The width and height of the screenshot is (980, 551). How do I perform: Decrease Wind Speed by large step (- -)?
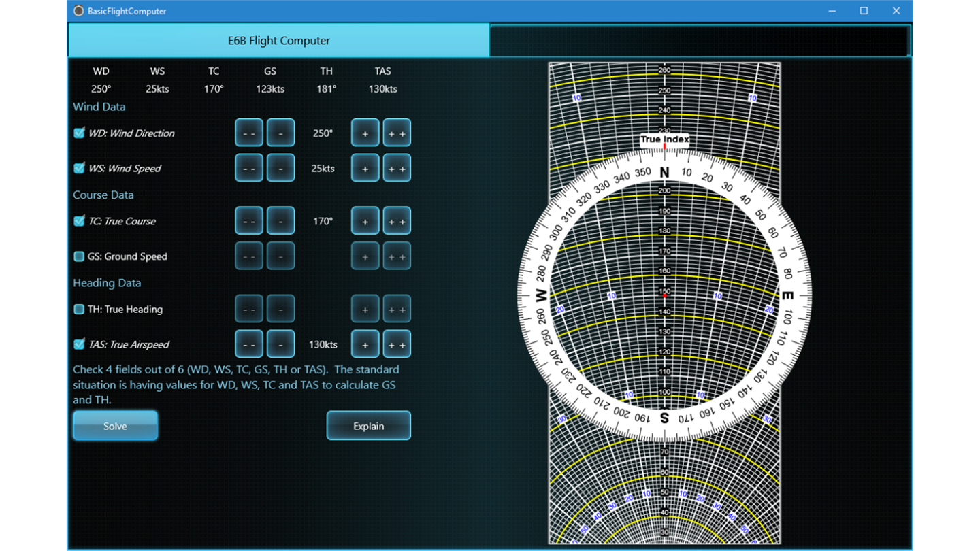pos(249,168)
